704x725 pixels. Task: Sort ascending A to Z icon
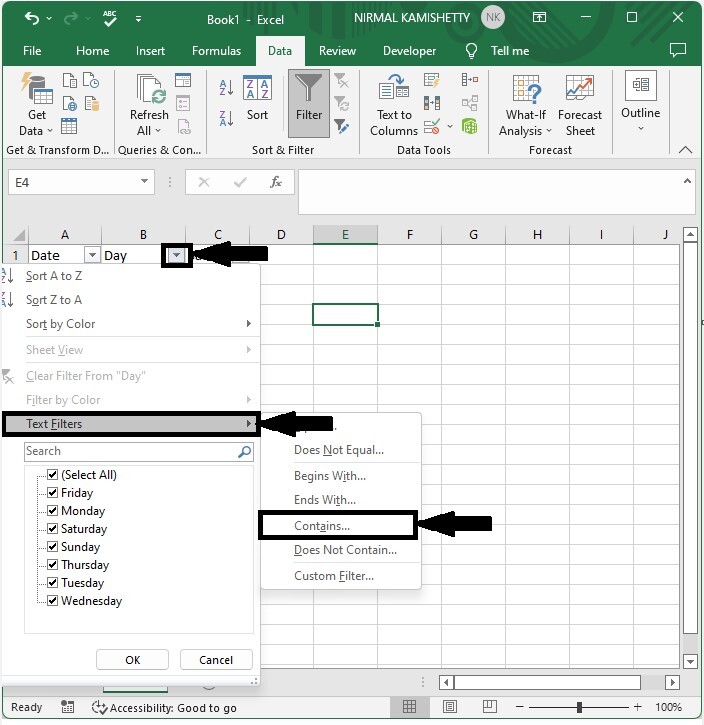226,87
